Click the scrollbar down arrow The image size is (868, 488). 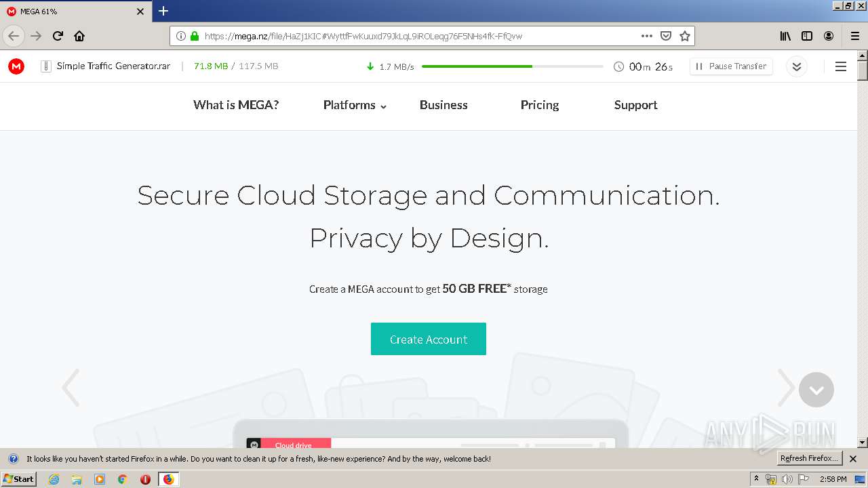coord(863,443)
